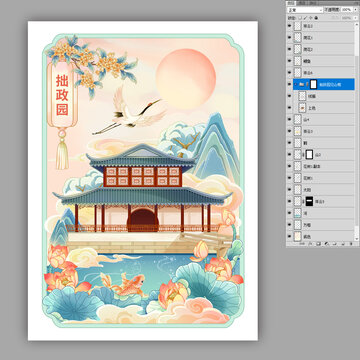Image resolution: width=360 pixels, height=360 pixels.
Task: Hide the 上色 layer via eye icon
Action: pyautogui.click(x=289, y=108)
